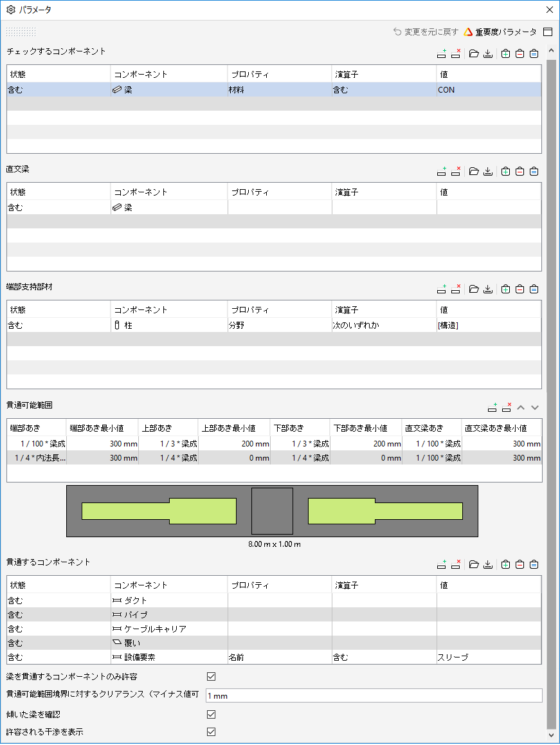Click scrollbar down arrow at bottom

551,735
